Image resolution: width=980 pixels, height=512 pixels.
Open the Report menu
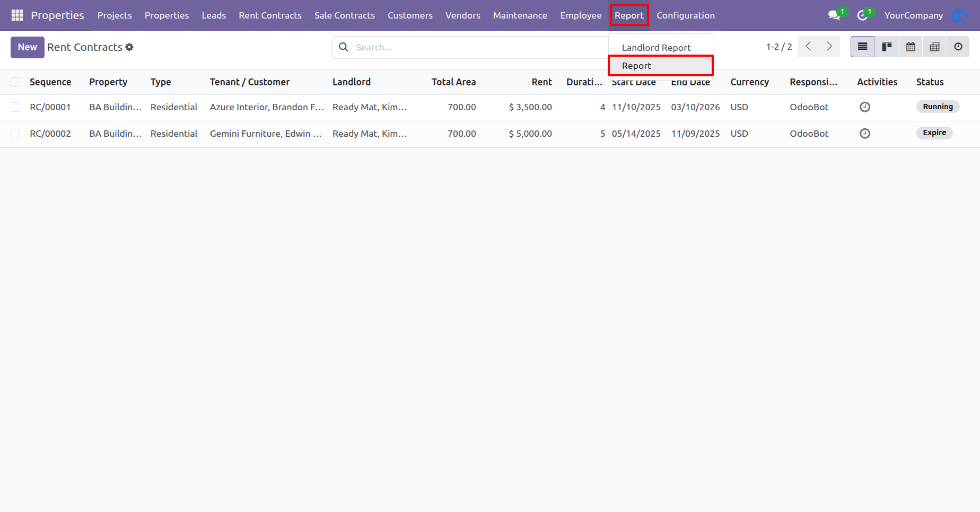(629, 15)
